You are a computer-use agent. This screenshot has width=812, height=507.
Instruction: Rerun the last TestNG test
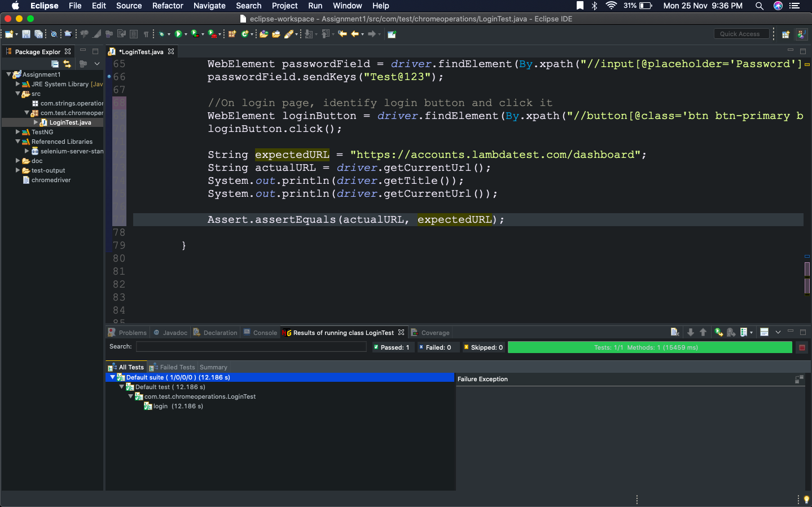pos(718,332)
